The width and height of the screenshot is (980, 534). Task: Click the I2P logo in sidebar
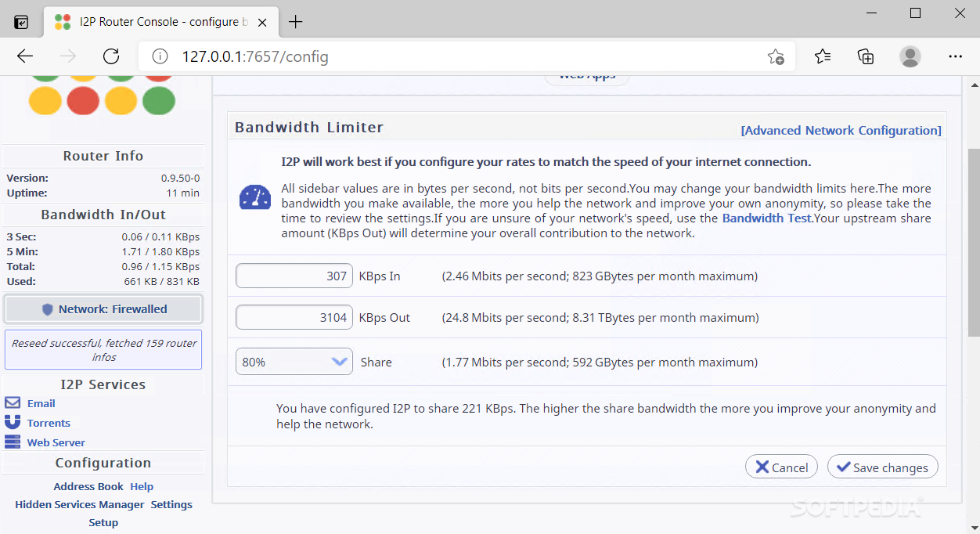click(102, 96)
